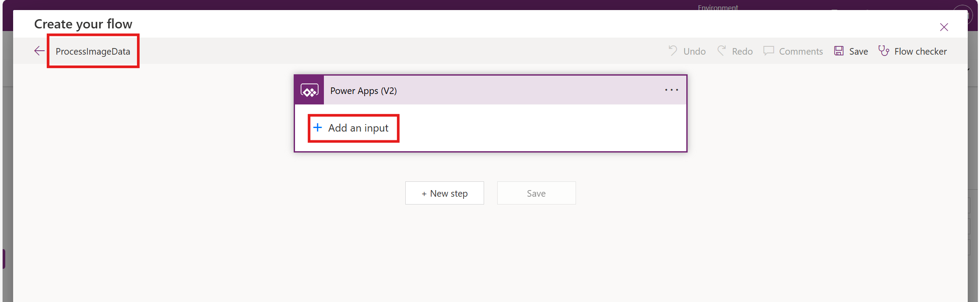Click the Flow checker stethoscope icon
This screenshot has height=302, width=980.
(884, 51)
